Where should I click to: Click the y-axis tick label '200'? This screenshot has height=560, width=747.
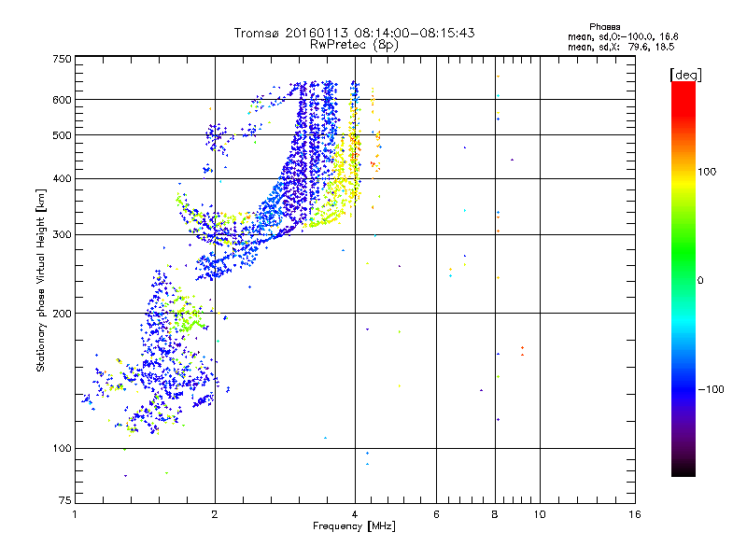[63, 314]
